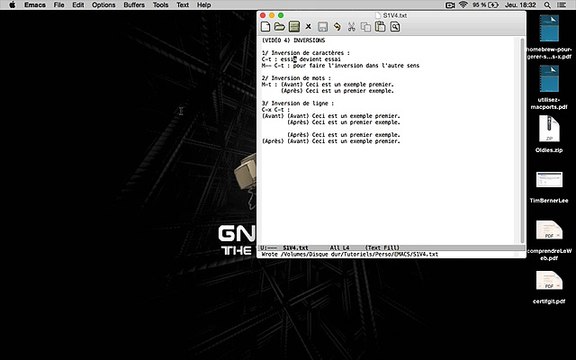Place cursor on the 'C-x C-t :' line

[276, 109]
